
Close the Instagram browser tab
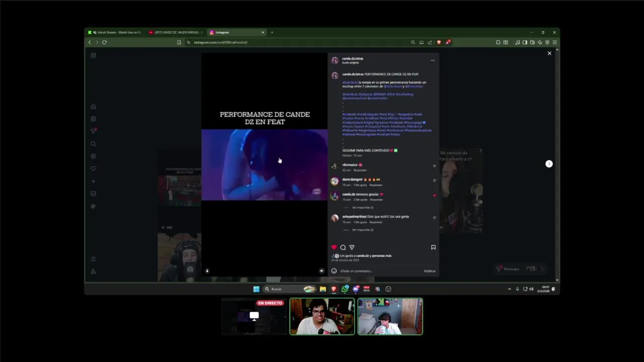pos(263,32)
